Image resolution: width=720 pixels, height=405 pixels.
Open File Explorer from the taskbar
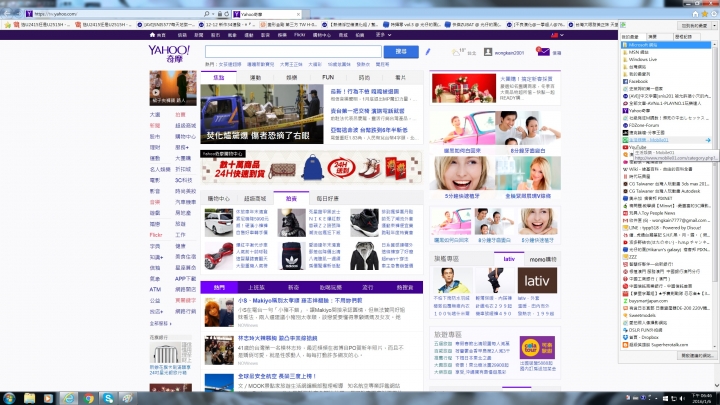[29, 398]
